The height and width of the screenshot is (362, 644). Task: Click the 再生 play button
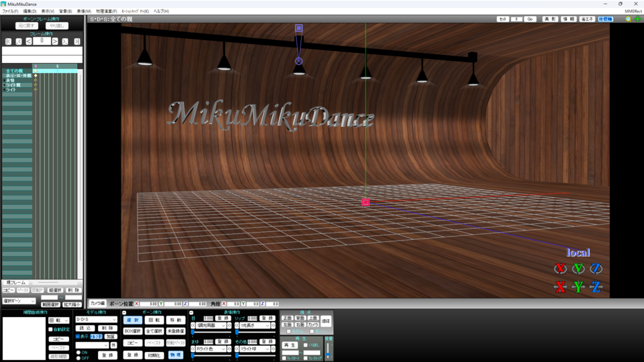point(290,346)
